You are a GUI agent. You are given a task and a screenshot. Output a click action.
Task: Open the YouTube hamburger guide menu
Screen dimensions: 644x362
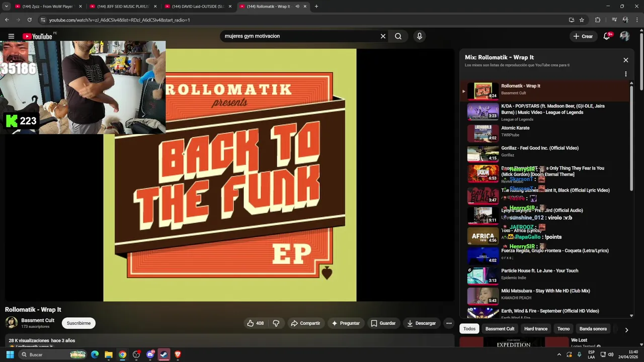click(11, 36)
